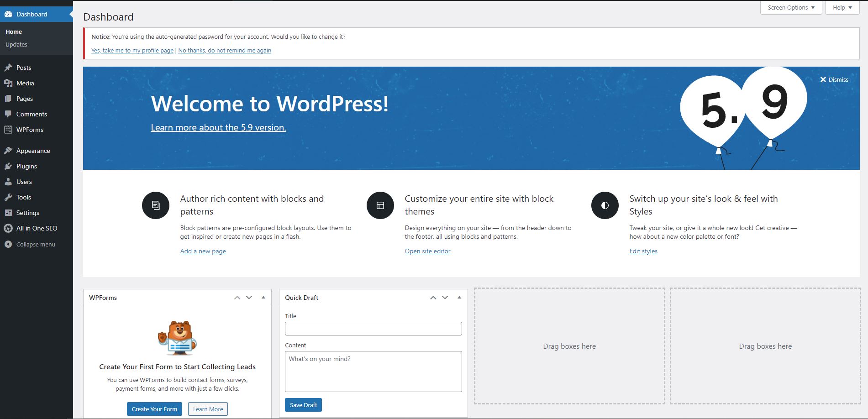
Task: Click the Users person icon
Action: click(x=8, y=182)
